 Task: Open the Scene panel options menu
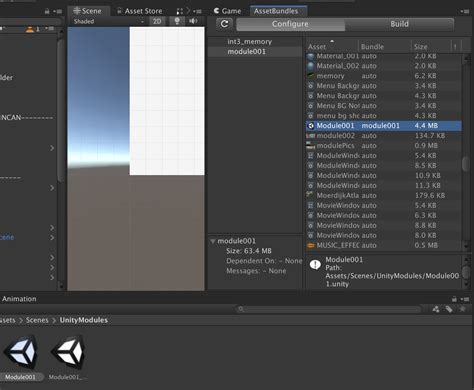point(197,11)
